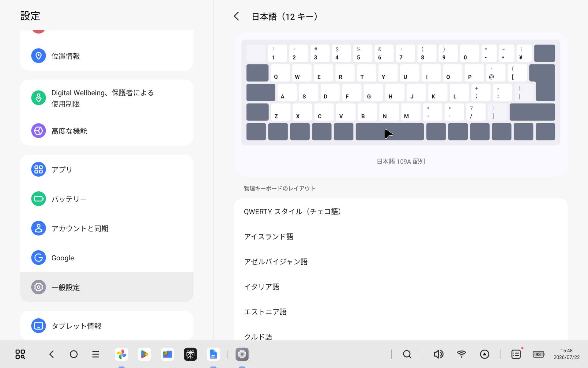The height and width of the screenshot is (368, 588).
Task: Switch to the Settings app in taskbar
Action: pyautogui.click(x=242, y=354)
